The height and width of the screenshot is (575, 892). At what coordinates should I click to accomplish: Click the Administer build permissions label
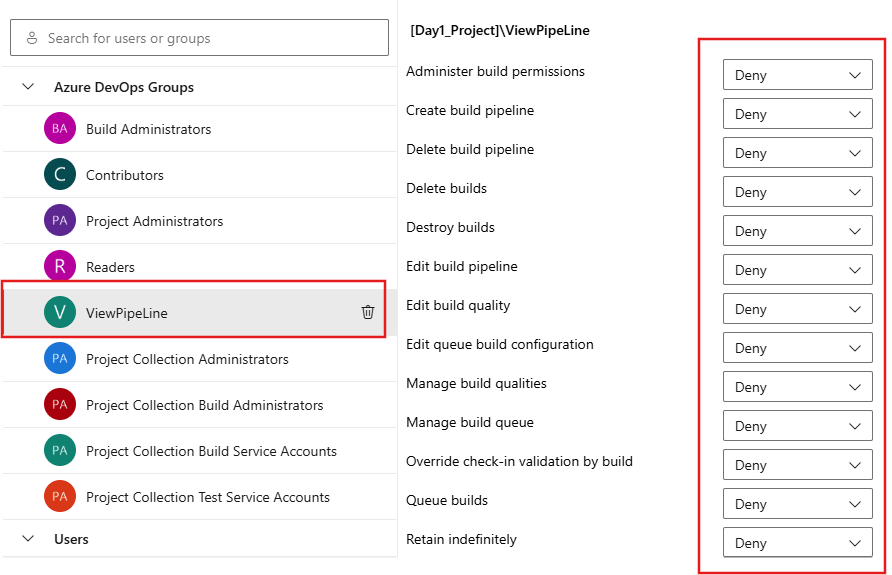click(495, 71)
